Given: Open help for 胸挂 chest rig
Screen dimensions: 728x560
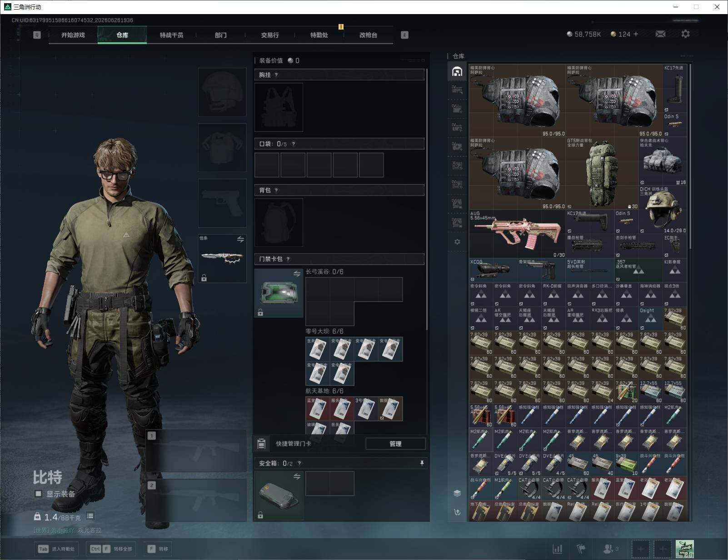Looking at the screenshot, I should [x=276, y=75].
